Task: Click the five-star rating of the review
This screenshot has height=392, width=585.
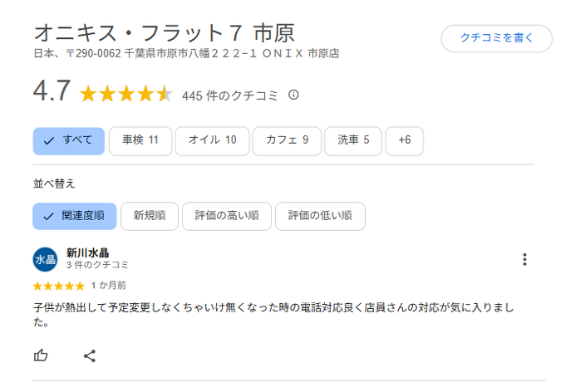Action: 58,286
